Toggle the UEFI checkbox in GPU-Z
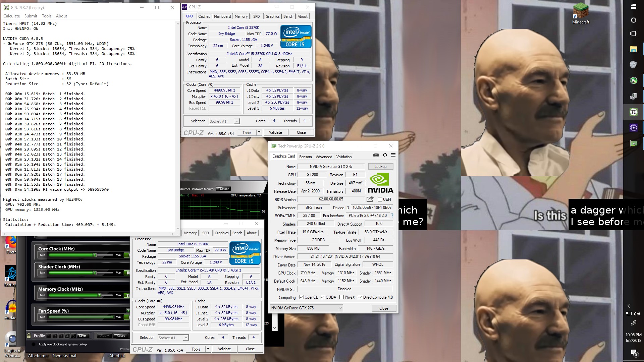The height and width of the screenshot is (362, 644). pos(380,199)
